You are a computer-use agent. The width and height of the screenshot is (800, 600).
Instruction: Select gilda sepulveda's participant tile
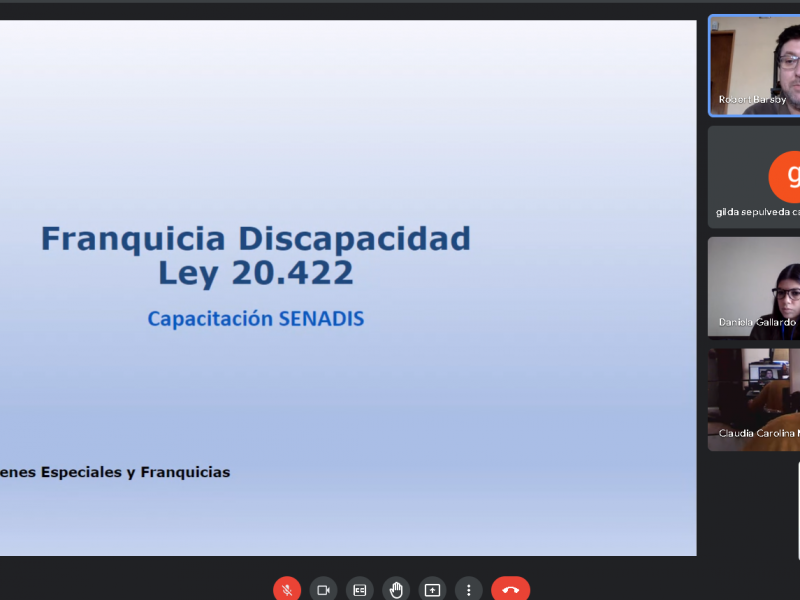pyautogui.click(x=754, y=177)
